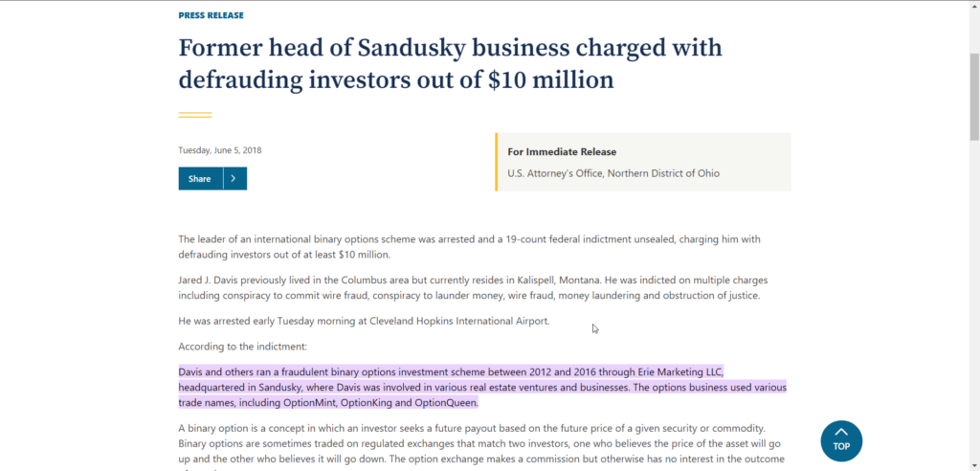
Task: Click the date Tuesday, June 5, 2018
Action: coord(220,150)
